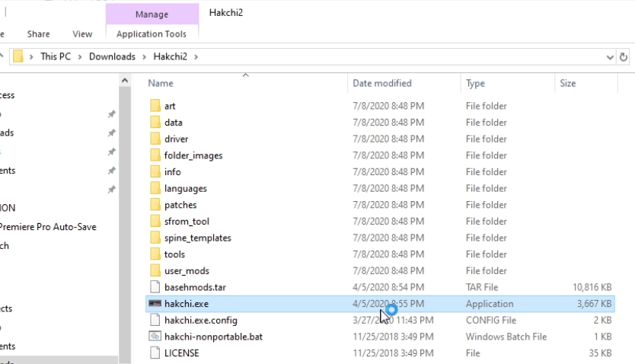Click pin icon next to 'ads' sidebar item
This screenshot has width=635, height=364.
(x=111, y=133)
